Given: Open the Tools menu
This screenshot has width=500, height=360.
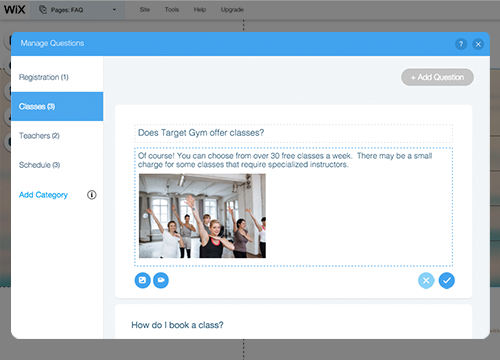Looking at the screenshot, I should pyautogui.click(x=172, y=10).
